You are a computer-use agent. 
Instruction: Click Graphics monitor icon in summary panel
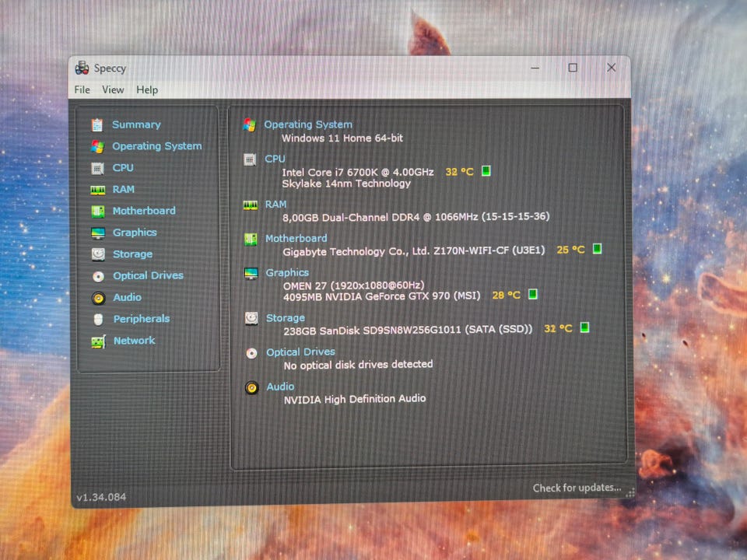click(251, 273)
